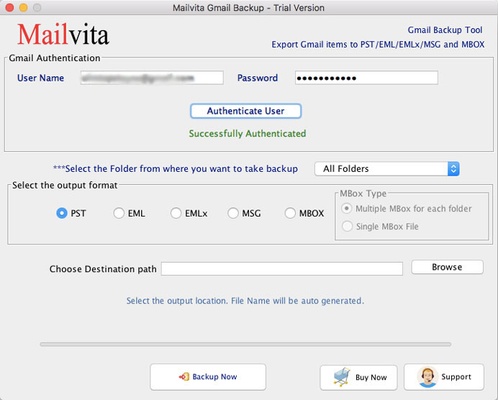Click the file name auto generated hint

pos(245,301)
